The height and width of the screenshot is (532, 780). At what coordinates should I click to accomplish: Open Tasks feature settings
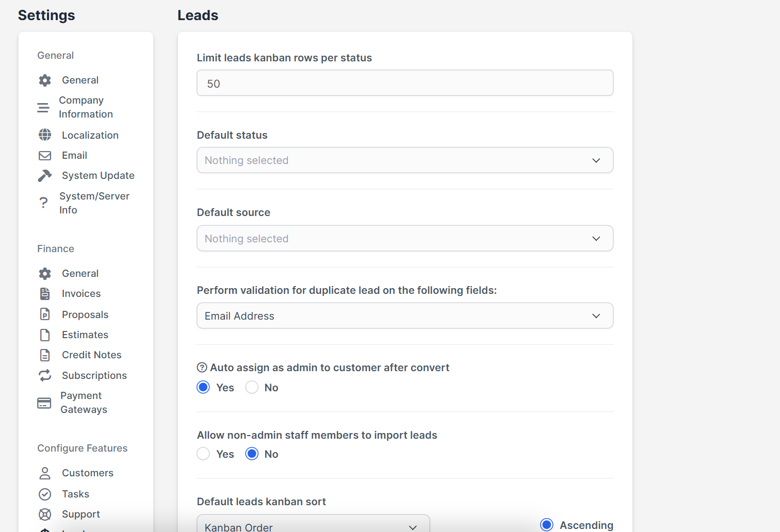pyautogui.click(x=75, y=494)
